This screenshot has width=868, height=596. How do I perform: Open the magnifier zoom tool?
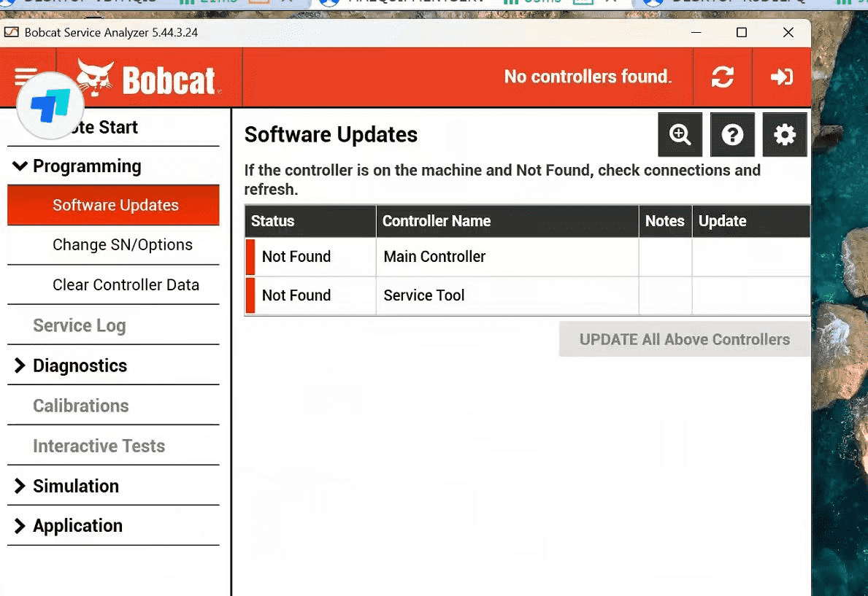680,134
